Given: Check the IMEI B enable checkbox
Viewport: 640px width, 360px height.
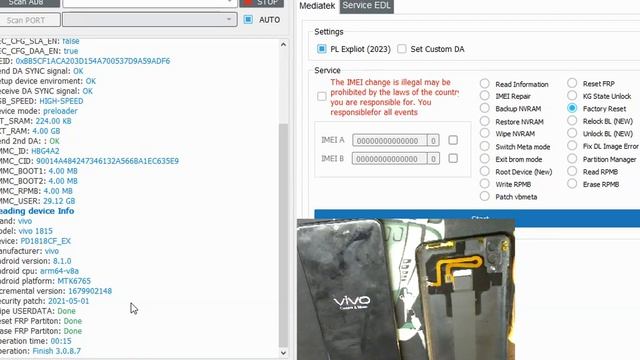Looking at the screenshot, I should [453, 158].
